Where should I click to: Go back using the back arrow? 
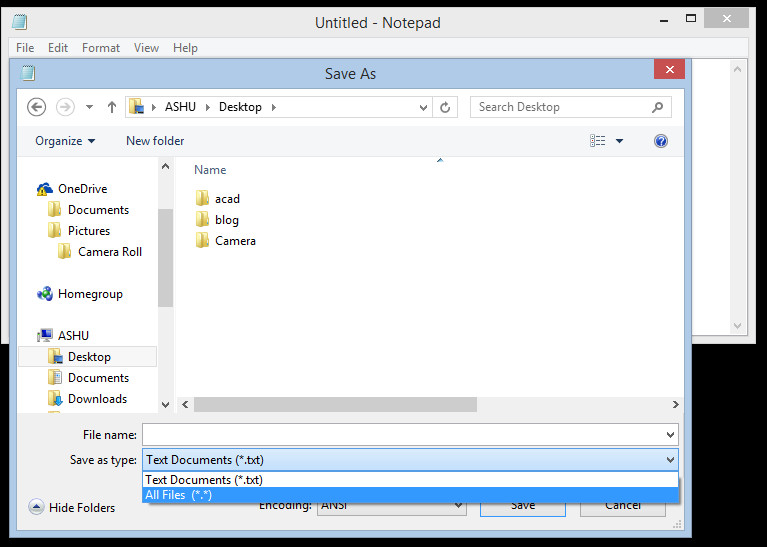coord(36,107)
